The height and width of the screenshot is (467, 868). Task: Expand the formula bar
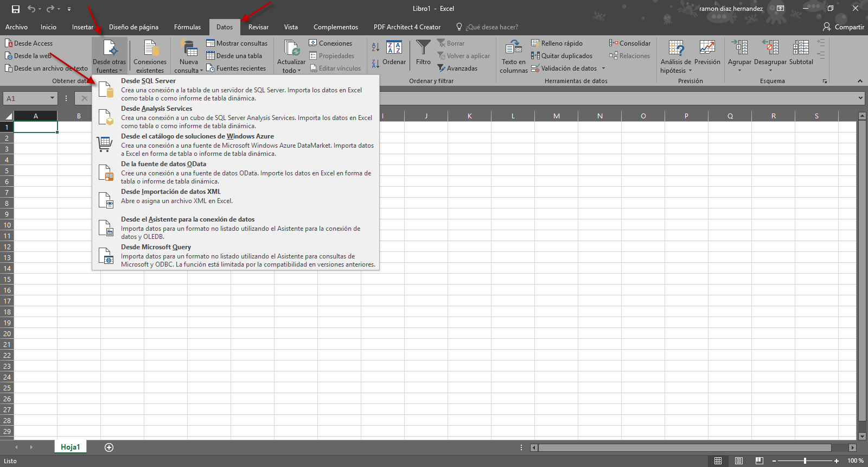[x=860, y=98]
